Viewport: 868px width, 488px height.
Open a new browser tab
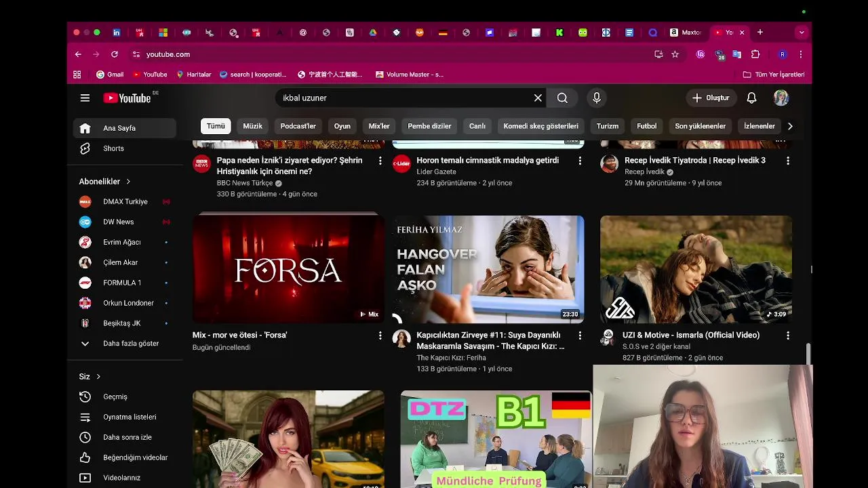760,33
